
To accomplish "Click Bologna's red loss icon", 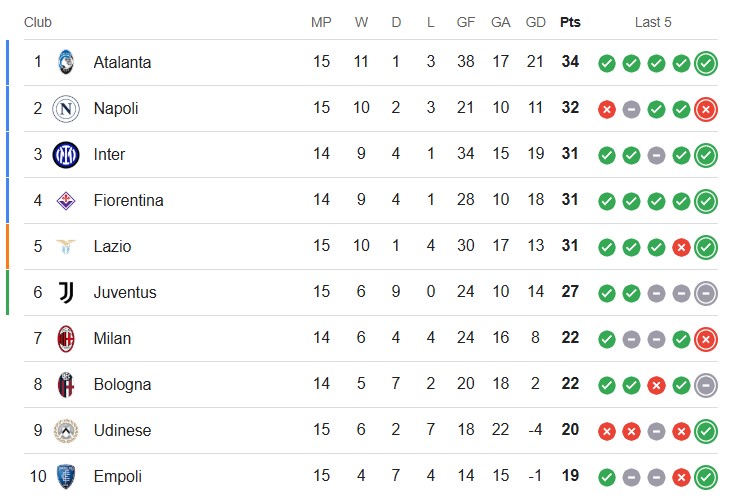I will click(656, 386).
